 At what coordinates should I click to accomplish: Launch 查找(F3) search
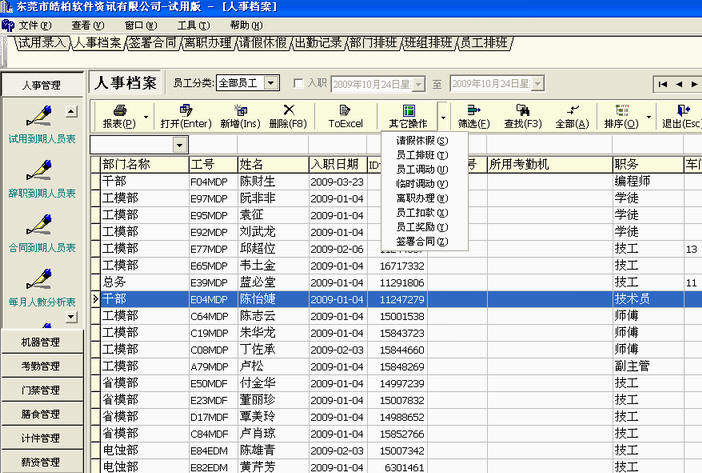point(523,116)
